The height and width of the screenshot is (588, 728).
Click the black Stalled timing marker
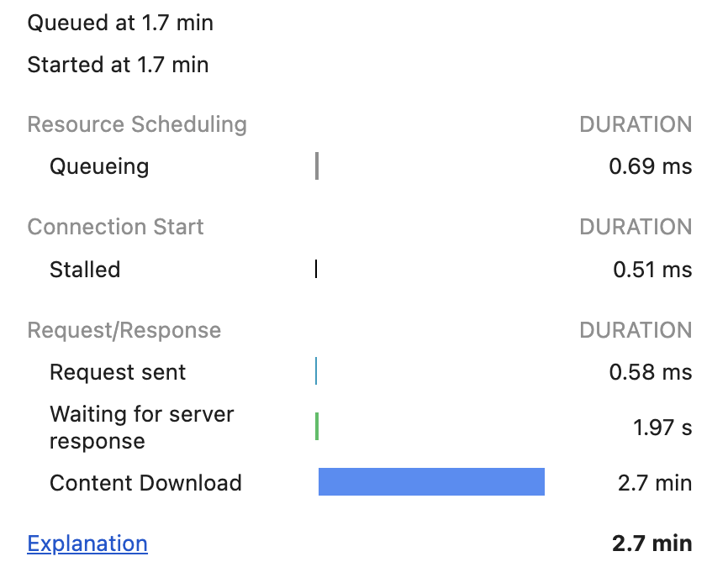tap(316, 269)
